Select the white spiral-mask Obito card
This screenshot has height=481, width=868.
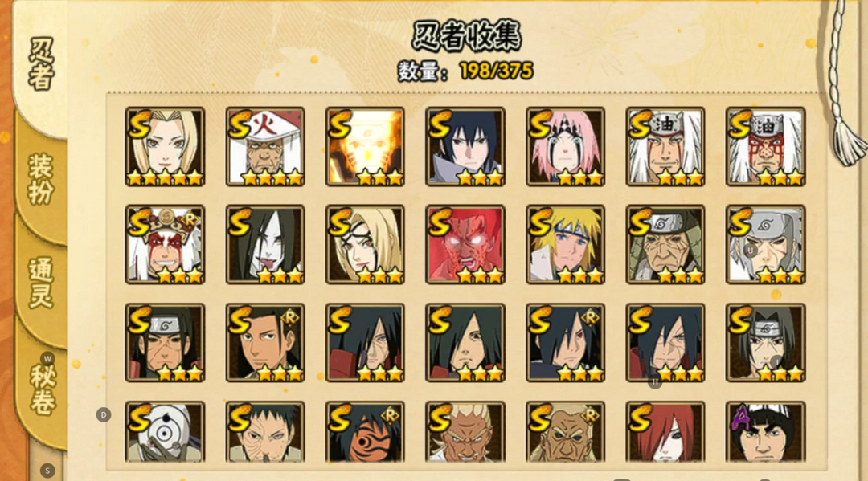pyautogui.click(x=165, y=432)
